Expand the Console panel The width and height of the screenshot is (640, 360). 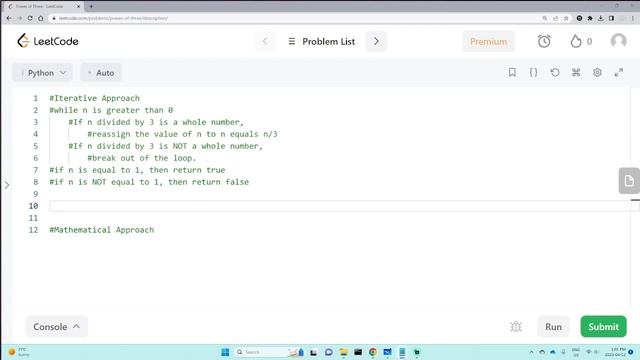point(56,327)
